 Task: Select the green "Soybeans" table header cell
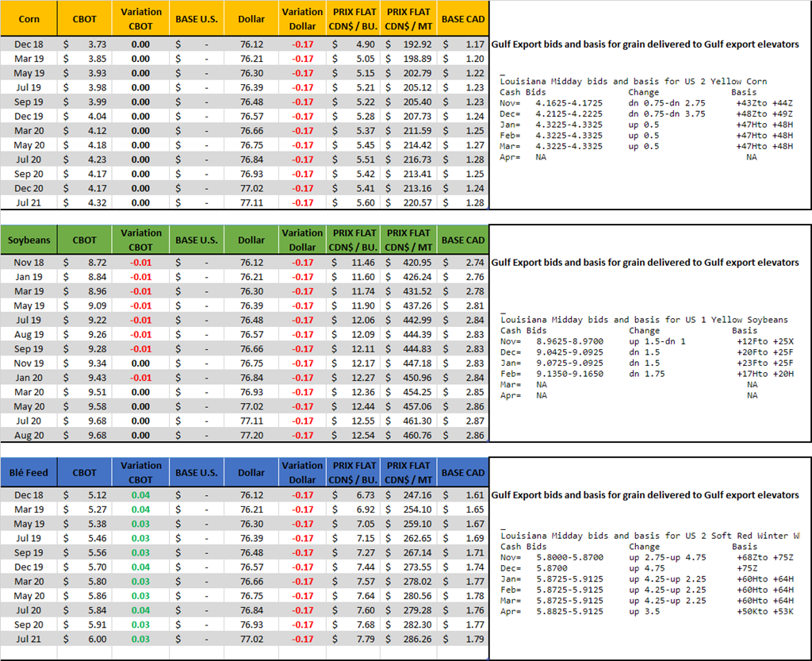point(29,240)
